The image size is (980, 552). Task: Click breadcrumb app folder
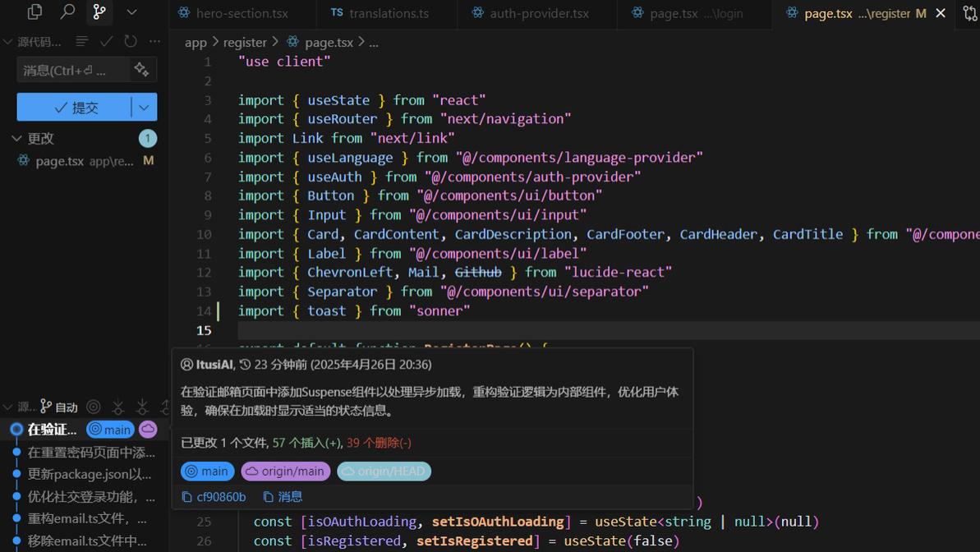pos(196,43)
